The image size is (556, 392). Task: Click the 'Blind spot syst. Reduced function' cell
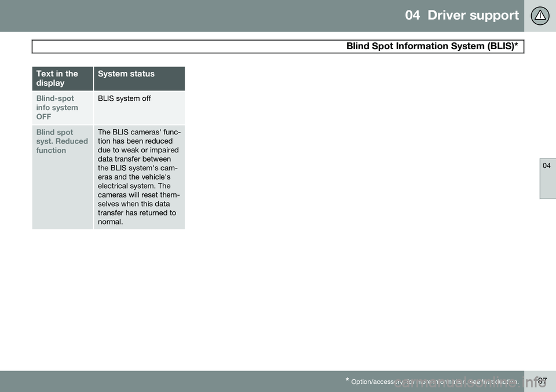tap(63, 177)
